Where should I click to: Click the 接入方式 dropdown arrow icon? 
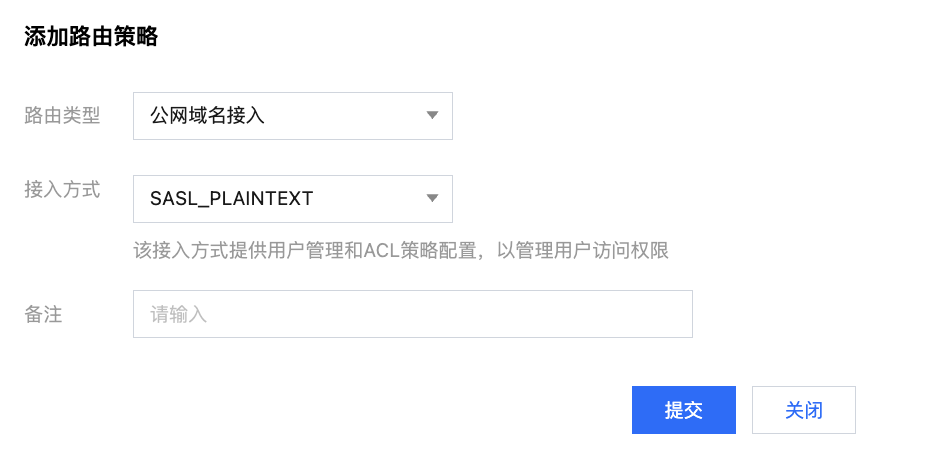tap(432, 198)
